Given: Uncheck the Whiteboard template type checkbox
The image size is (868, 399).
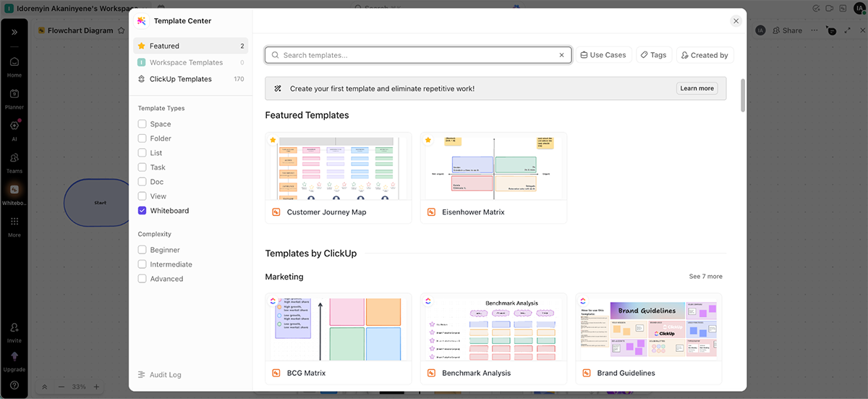Looking at the screenshot, I should click(x=142, y=211).
